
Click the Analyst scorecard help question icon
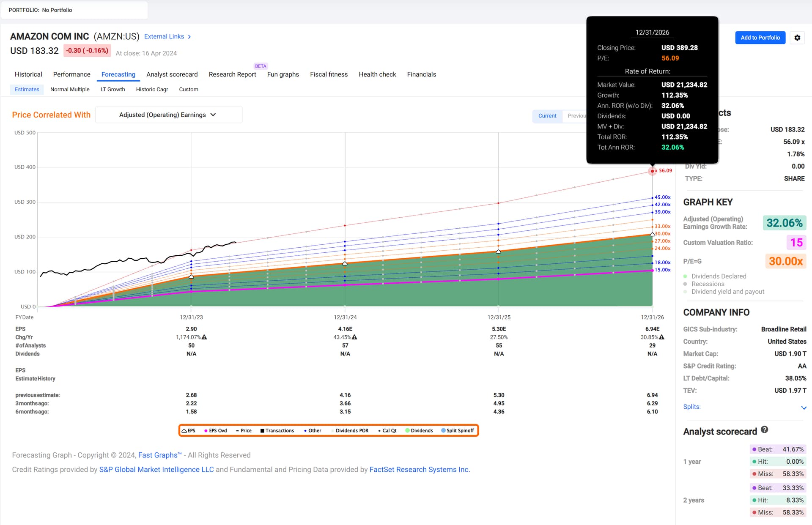[x=764, y=430]
